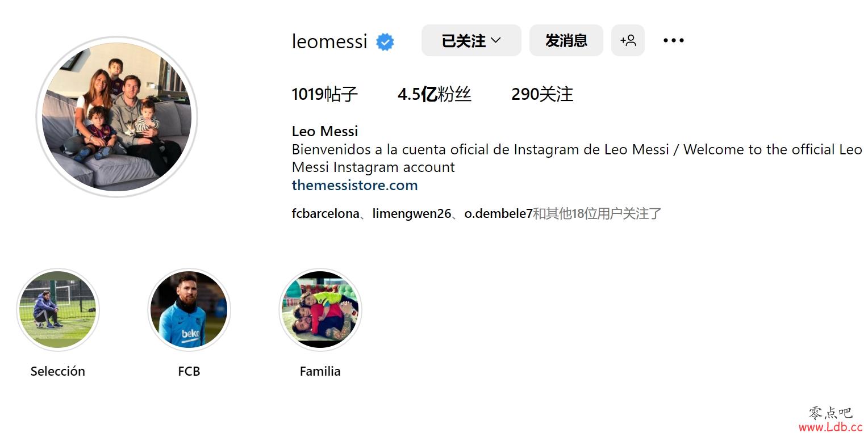Open the FCB story highlight
Viewport: 868px width, 433px height.
pos(189,310)
